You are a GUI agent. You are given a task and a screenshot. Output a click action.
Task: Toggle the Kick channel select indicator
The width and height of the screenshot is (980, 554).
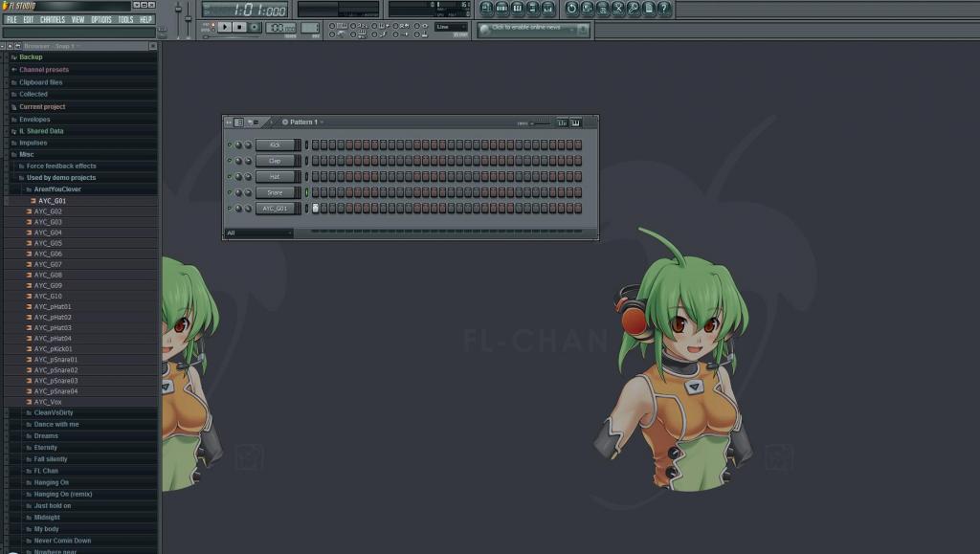(306, 144)
